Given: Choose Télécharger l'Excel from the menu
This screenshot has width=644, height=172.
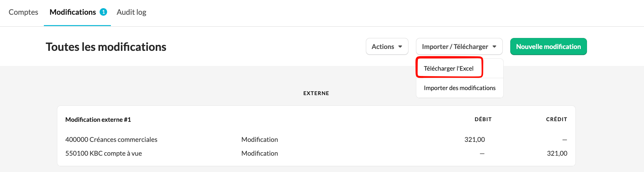Looking at the screenshot, I should click(x=449, y=68).
